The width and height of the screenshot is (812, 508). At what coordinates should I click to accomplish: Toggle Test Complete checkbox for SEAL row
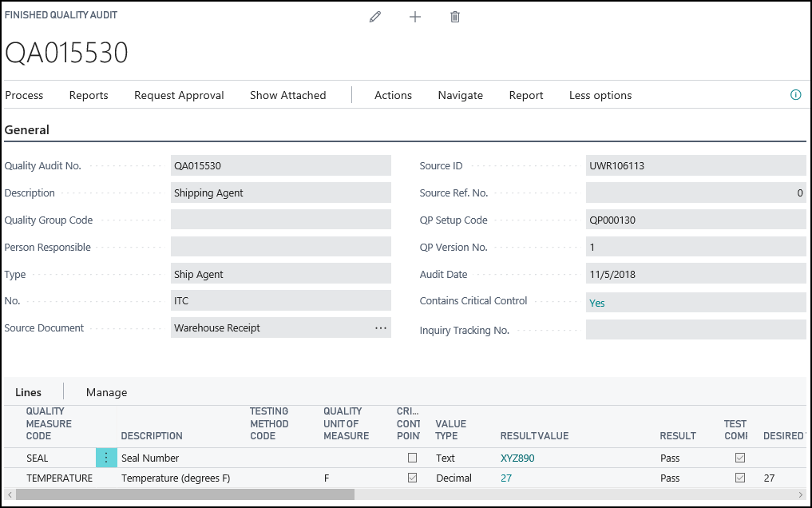pos(740,458)
